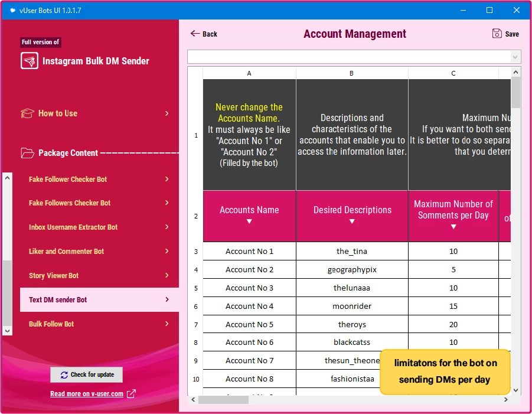532x414 pixels.
Task: Click the vUser app icon in title bar
Action: point(12,10)
